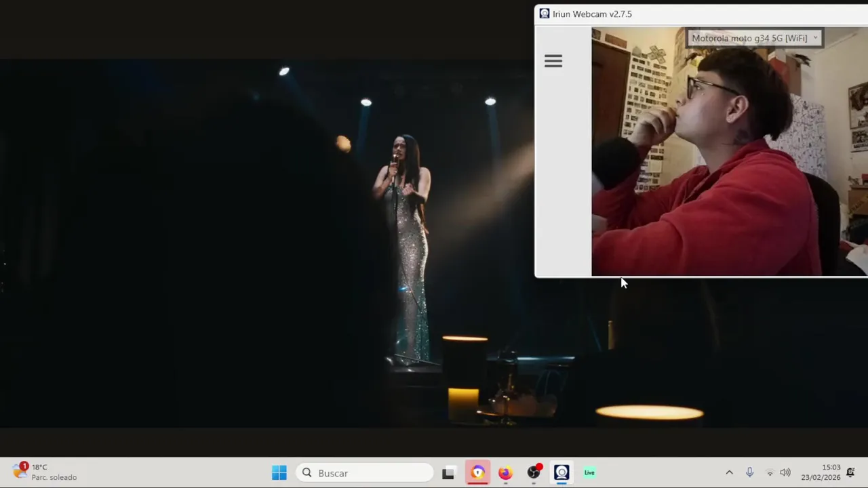868x488 pixels.
Task: Open the Iriun Webcam hamburger menu
Action: (553, 62)
